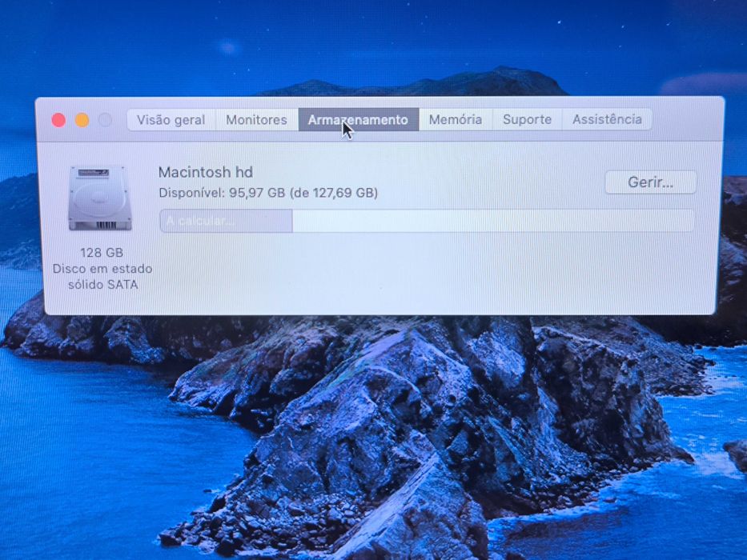747x560 pixels.
Task: Click the Macintosh hd volume name
Action: [x=205, y=172]
